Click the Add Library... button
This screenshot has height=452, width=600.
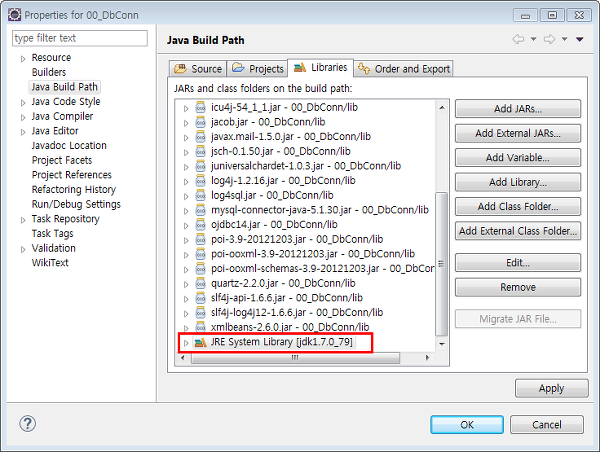[x=518, y=182]
